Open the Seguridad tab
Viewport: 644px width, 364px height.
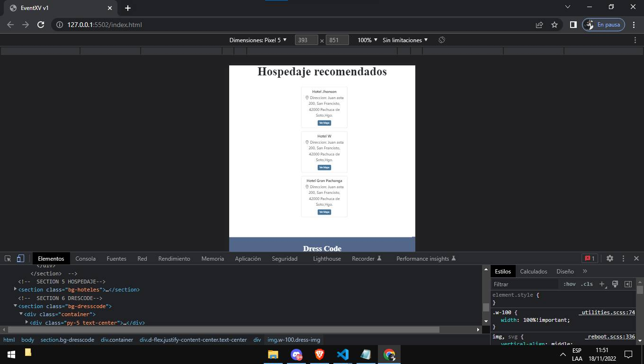285,258
